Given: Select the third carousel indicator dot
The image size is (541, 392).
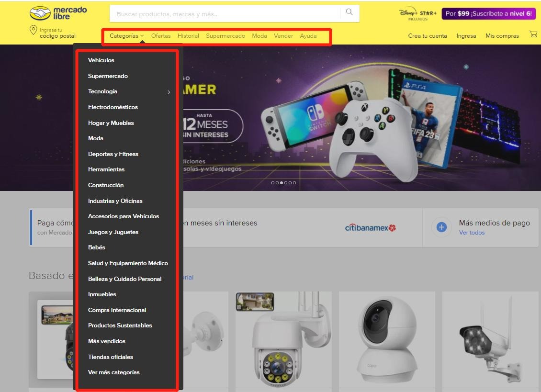Looking at the screenshot, I should [282, 183].
